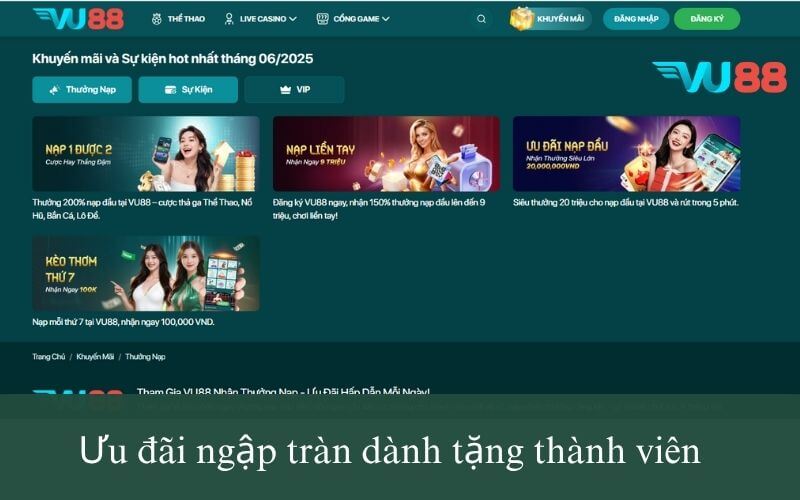The width and height of the screenshot is (800, 500).
Task: Open the Nạp 1 Được 2 banner
Action: [x=146, y=154]
